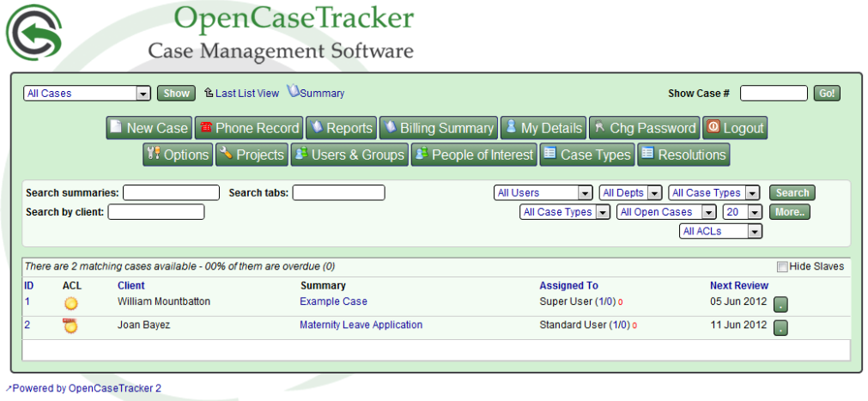Click the dot button for case 05 Jun 2012
The height and width of the screenshot is (401, 868).
780,304
